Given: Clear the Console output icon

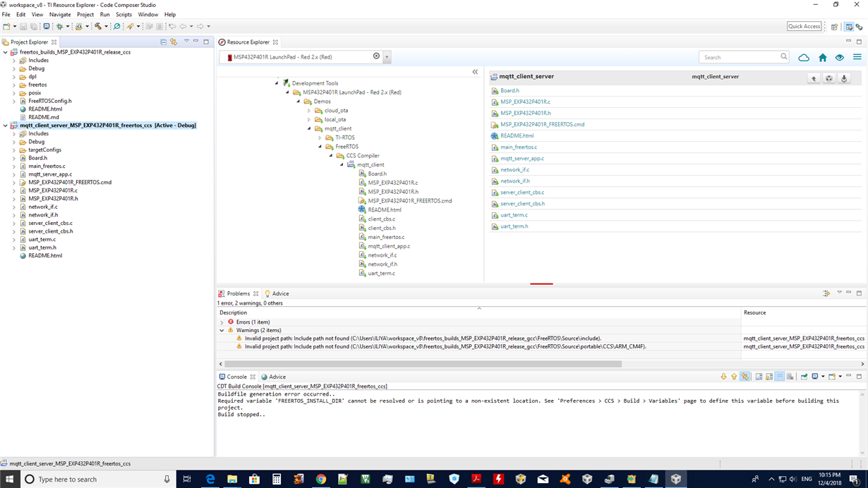Looking at the screenshot, I should tap(790, 377).
